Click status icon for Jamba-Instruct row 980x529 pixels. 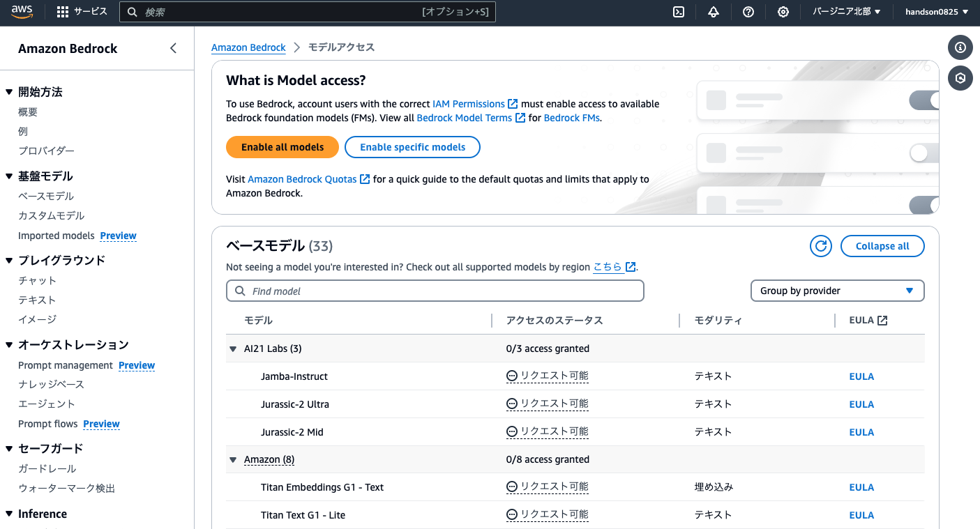512,376
